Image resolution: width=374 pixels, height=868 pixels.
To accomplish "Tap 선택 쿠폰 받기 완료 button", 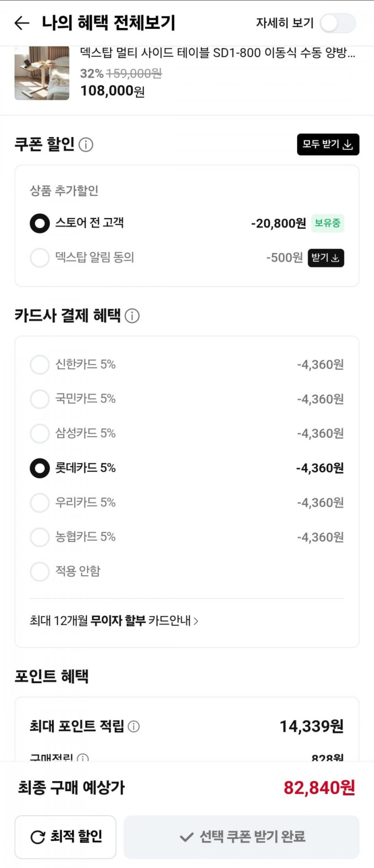I will coord(241,836).
